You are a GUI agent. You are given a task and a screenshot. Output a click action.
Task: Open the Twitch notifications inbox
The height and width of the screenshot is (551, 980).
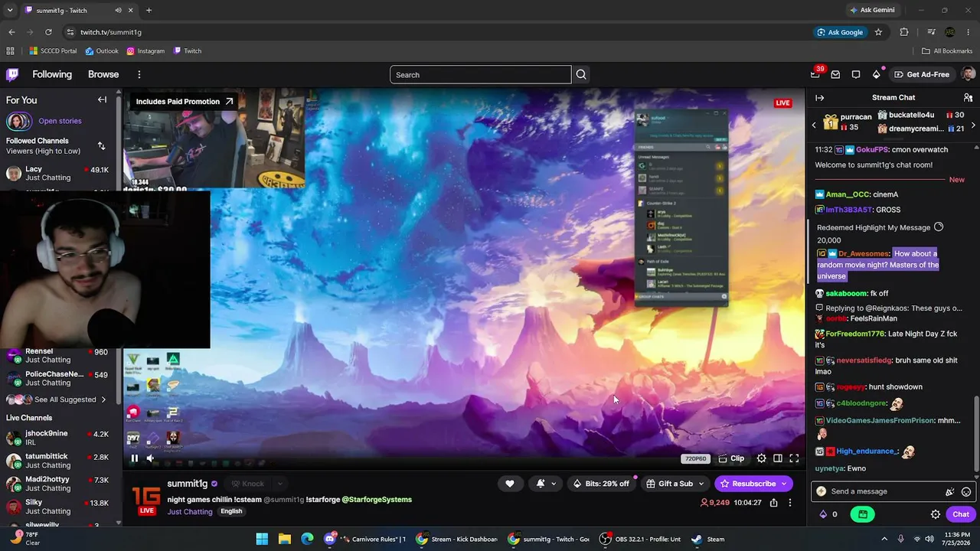click(835, 74)
